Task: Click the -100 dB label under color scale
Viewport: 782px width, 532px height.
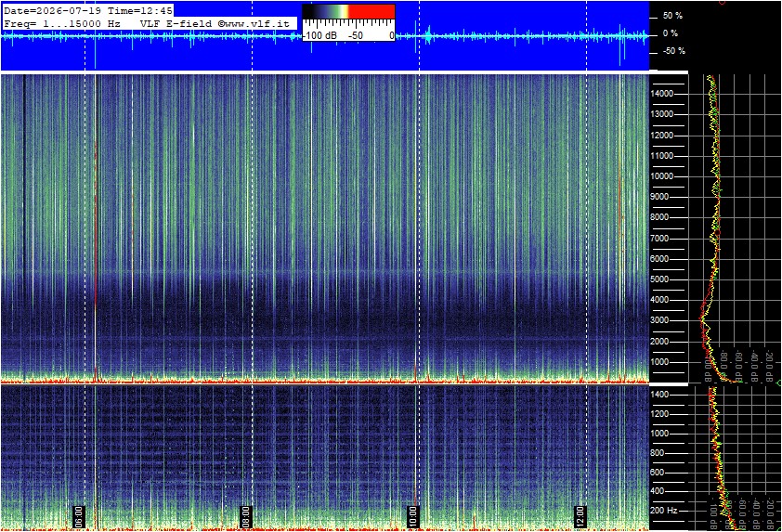Action: click(x=319, y=35)
